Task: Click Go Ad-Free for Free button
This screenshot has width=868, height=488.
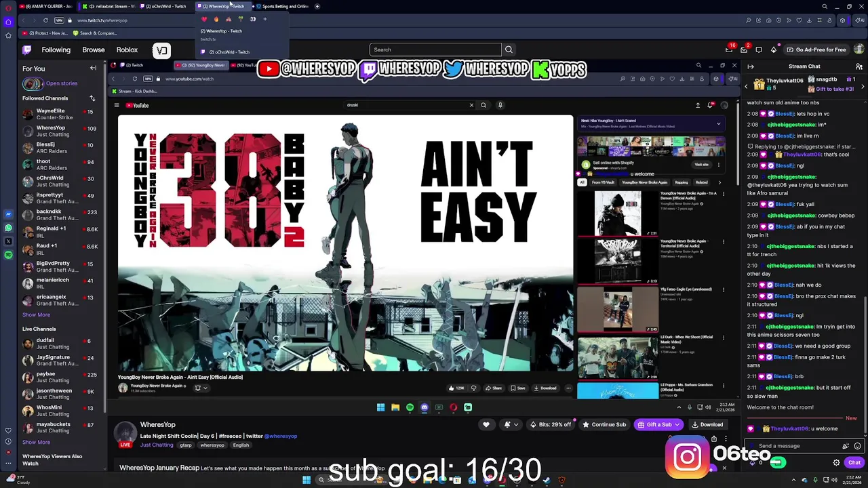Action: [x=816, y=49]
